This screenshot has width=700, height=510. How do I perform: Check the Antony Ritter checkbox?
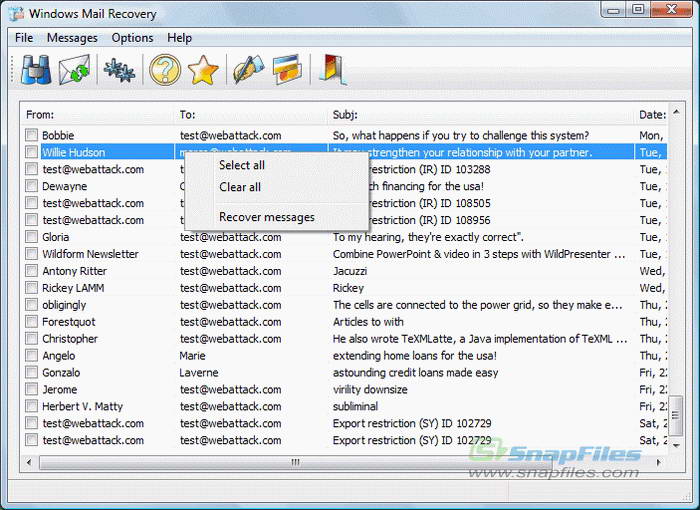click(x=31, y=271)
